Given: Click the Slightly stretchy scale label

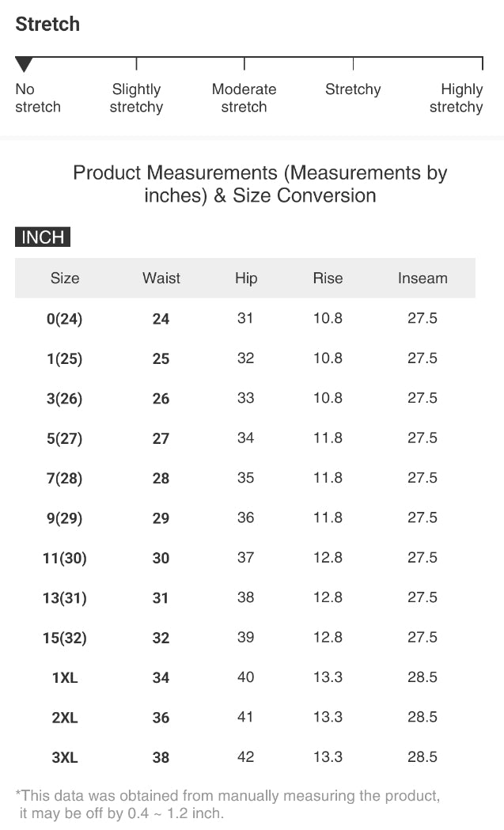Looking at the screenshot, I should (136, 98).
